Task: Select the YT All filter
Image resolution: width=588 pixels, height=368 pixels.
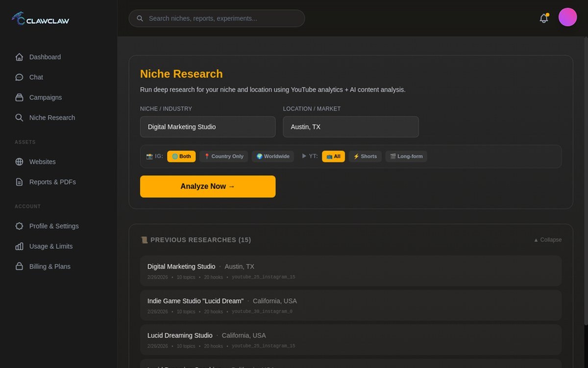Action: coord(333,157)
